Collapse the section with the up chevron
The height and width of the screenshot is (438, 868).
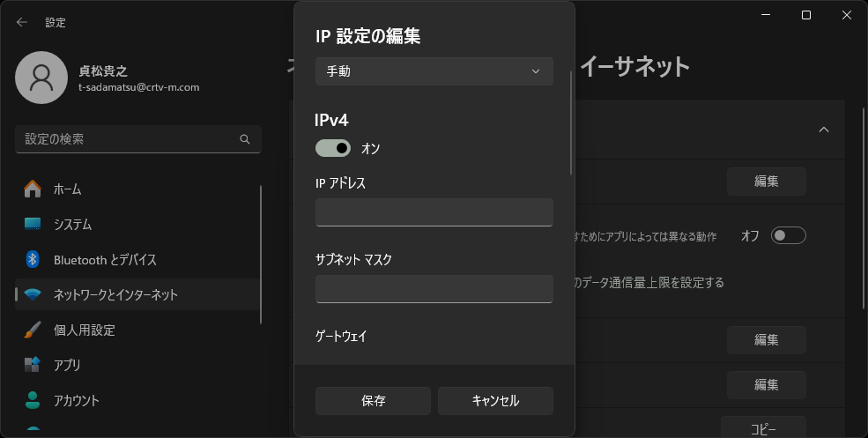pos(824,130)
